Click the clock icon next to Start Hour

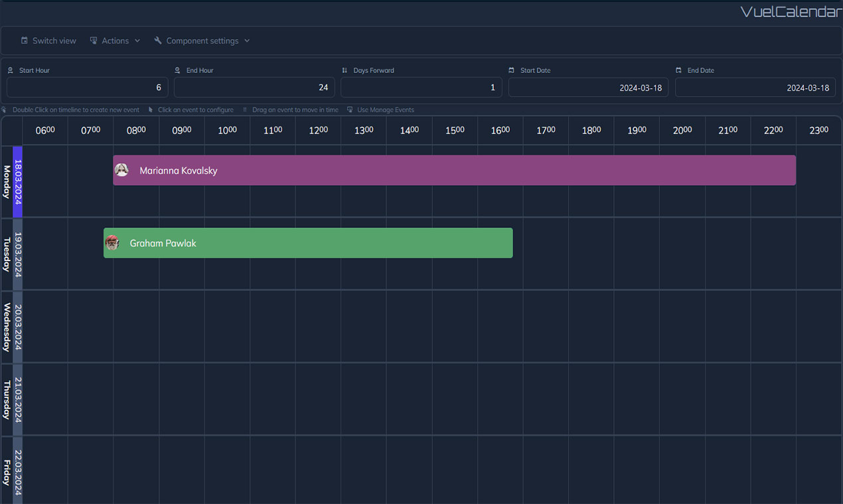click(x=10, y=70)
